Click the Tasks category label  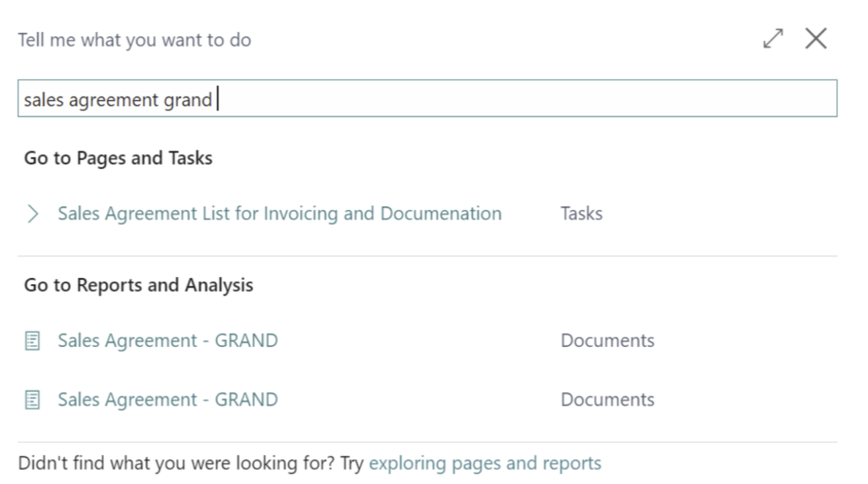[x=581, y=214]
